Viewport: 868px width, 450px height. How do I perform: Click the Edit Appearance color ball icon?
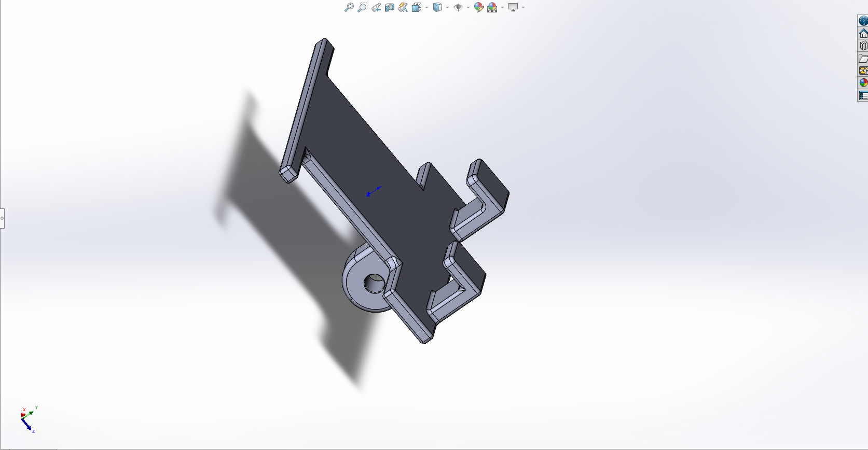point(479,7)
